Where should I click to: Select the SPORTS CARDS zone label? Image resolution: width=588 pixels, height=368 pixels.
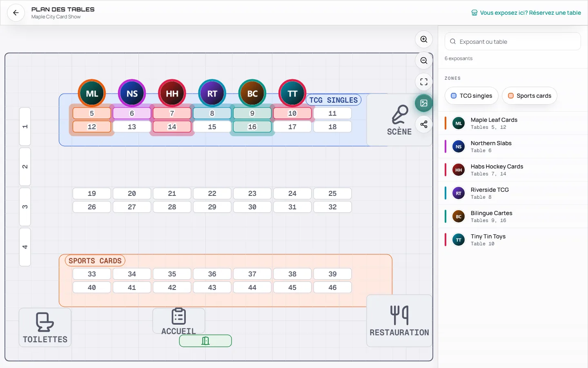tap(95, 260)
